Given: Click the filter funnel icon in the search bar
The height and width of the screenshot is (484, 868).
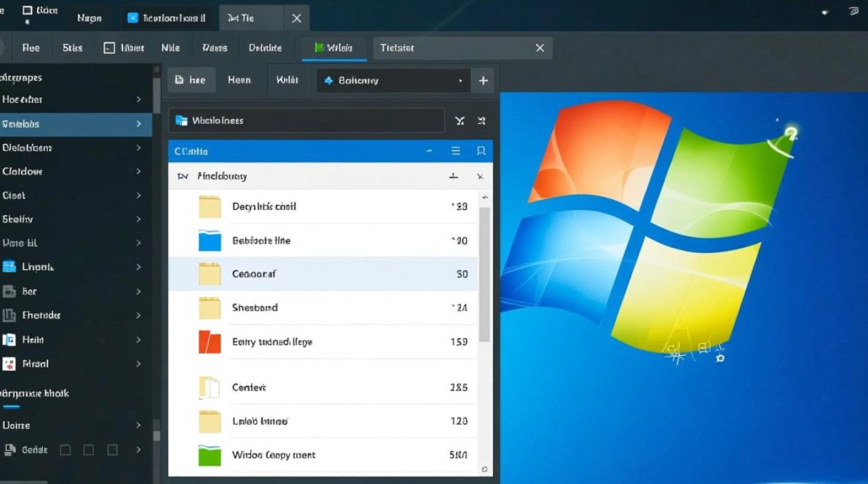Looking at the screenshot, I should [x=459, y=120].
